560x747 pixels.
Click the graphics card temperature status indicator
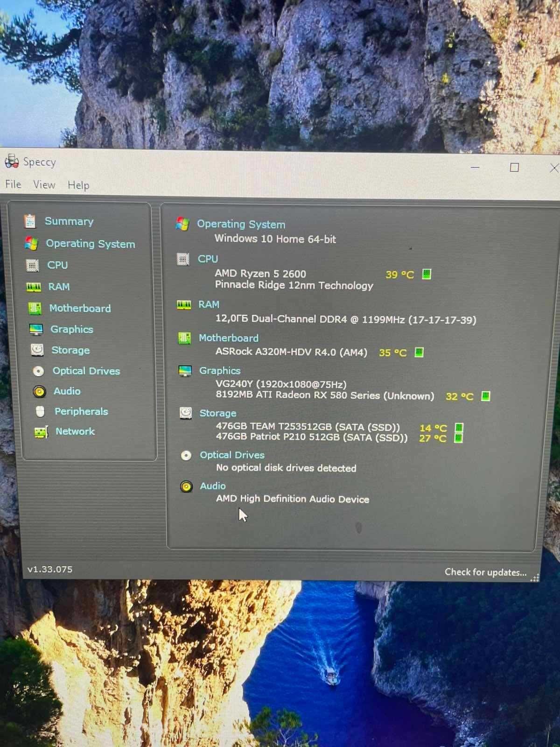485,396
